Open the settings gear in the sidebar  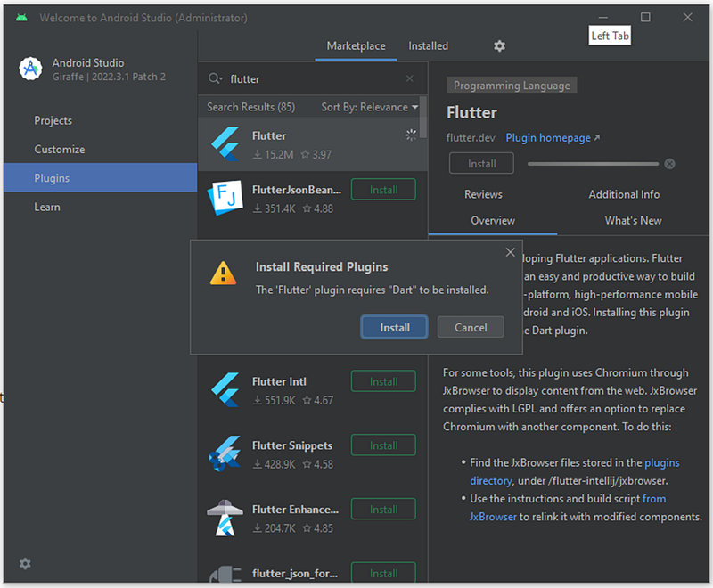(x=25, y=563)
